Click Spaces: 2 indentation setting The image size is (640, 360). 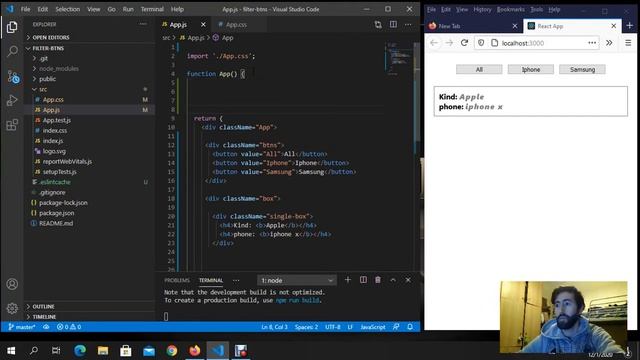[x=306, y=327]
